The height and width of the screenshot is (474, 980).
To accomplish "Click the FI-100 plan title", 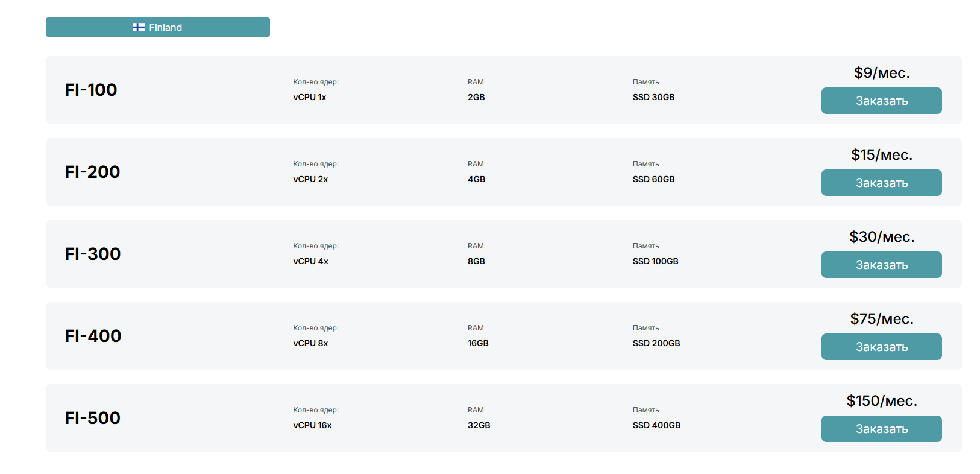I will click(91, 90).
